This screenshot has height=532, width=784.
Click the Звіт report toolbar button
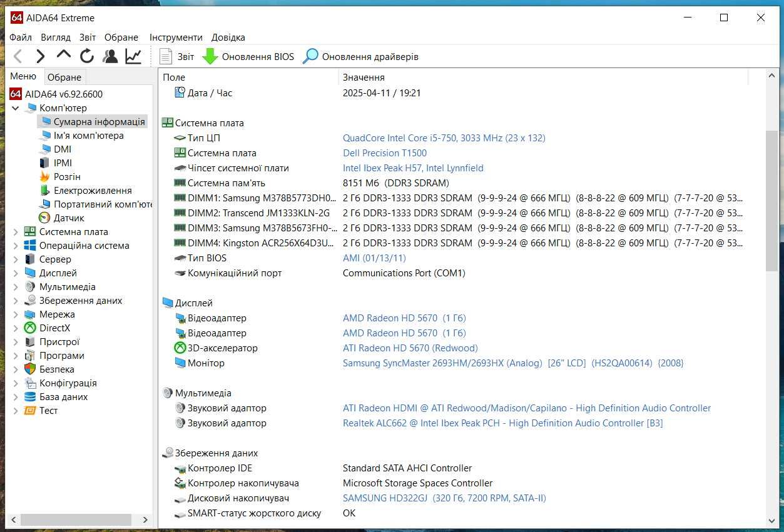[x=176, y=56]
